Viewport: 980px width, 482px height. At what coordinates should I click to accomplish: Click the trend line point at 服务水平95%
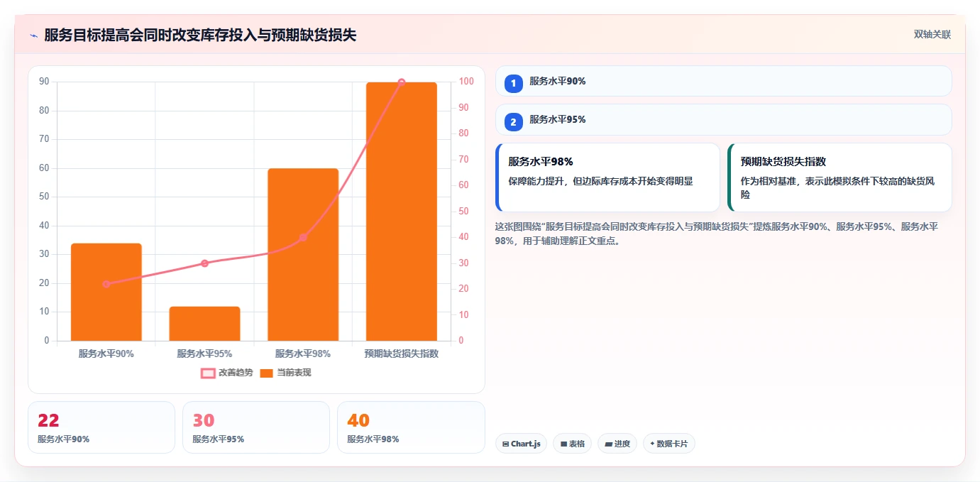tap(204, 263)
